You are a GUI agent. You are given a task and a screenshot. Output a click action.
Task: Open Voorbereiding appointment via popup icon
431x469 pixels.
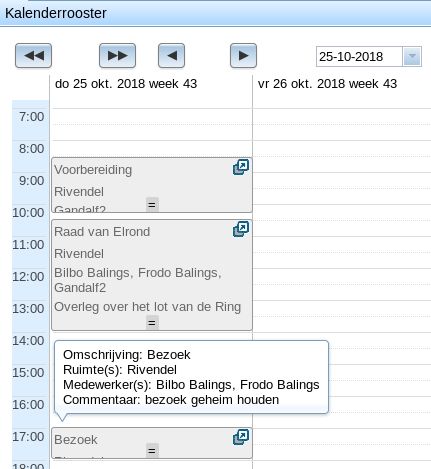pyautogui.click(x=241, y=167)
